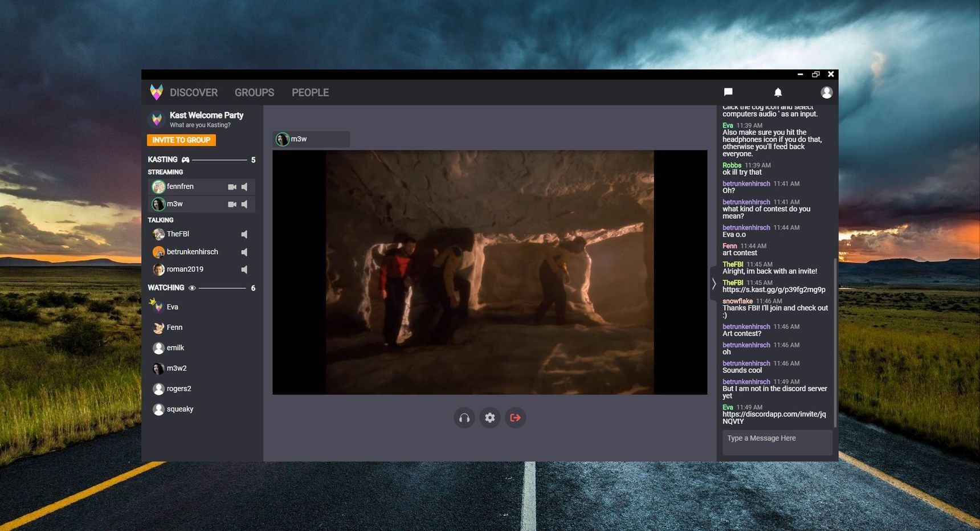Click 'What are you Kasting?' subtitle
980x531 pixels.
tap(200, 125)
